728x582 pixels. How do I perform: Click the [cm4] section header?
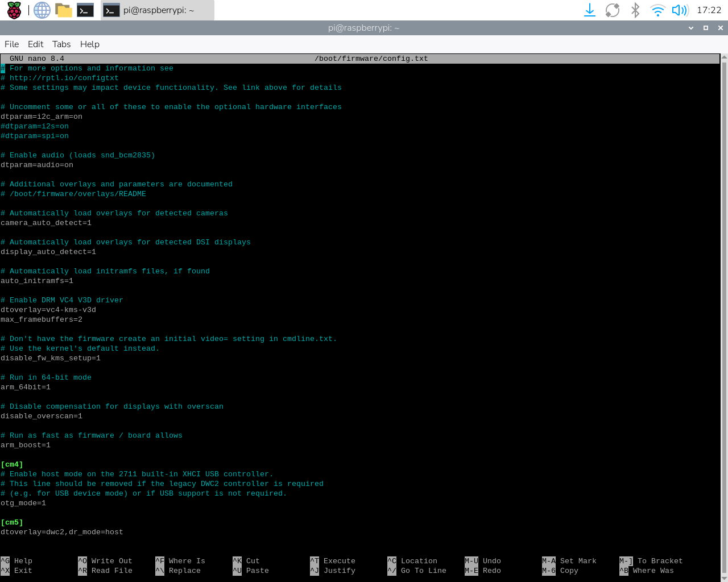[x=12, y=464]
